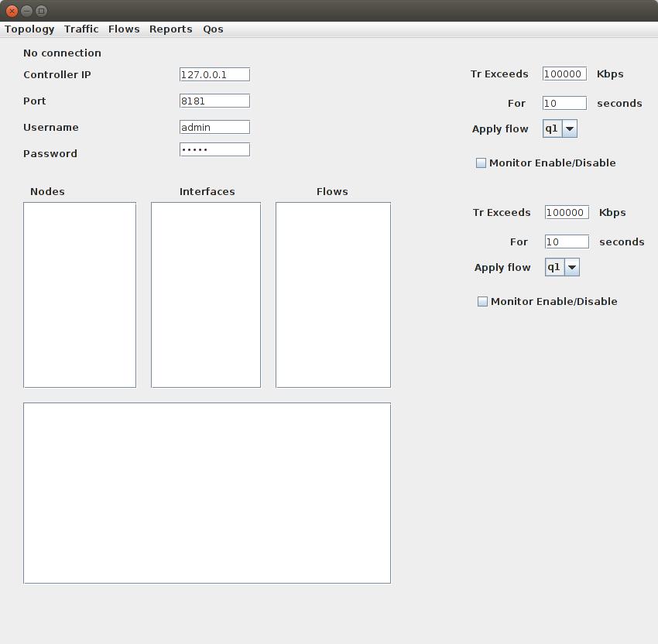This screenshot has height=644, width=658.
Task: Minimize the window from the title bar
Action: (27, 11)
